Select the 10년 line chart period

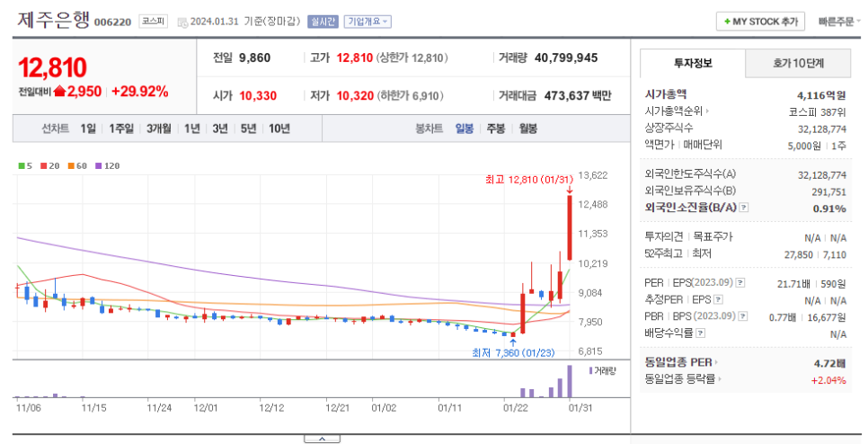[279, 129]
